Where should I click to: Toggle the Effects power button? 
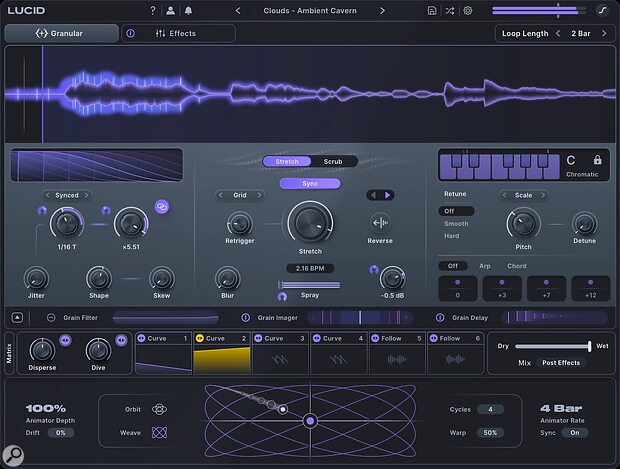point(130,34)
